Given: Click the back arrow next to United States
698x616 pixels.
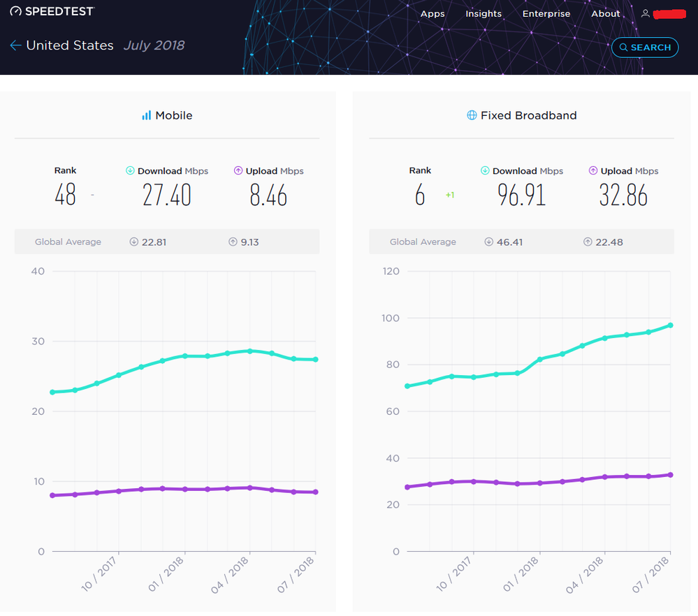Looking at the screenshot, I should click(x=14, y=45).
